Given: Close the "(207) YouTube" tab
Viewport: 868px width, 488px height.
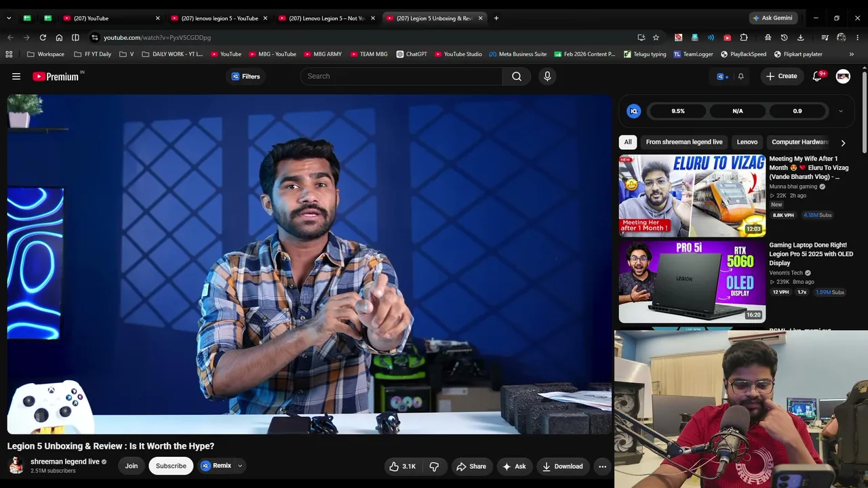Looking at the screenshot, I should tap(157, 18).
